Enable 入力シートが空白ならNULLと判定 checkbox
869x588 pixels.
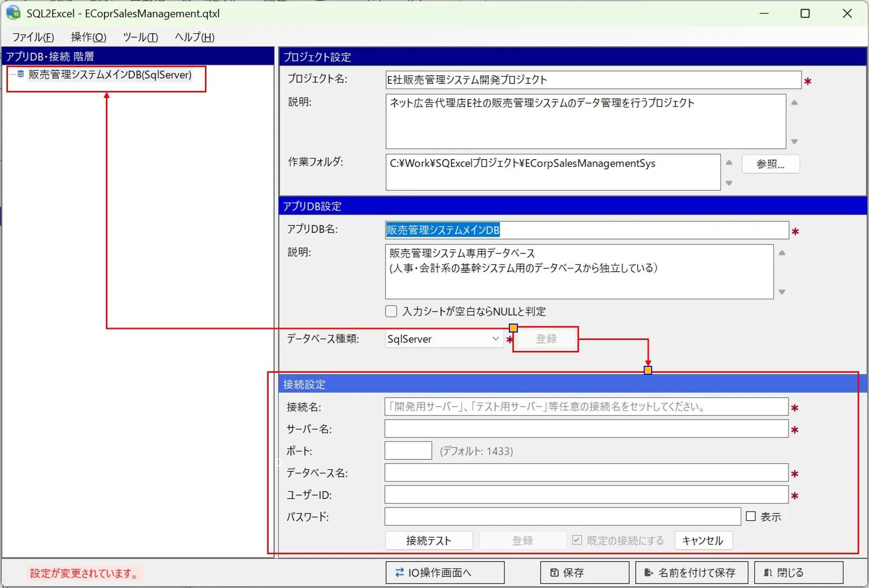[x=391, y=311]
